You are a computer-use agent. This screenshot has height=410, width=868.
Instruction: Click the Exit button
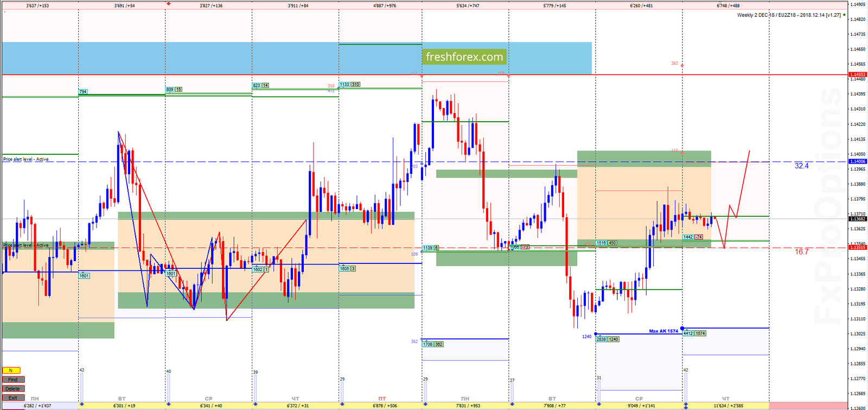coord(13,398)
